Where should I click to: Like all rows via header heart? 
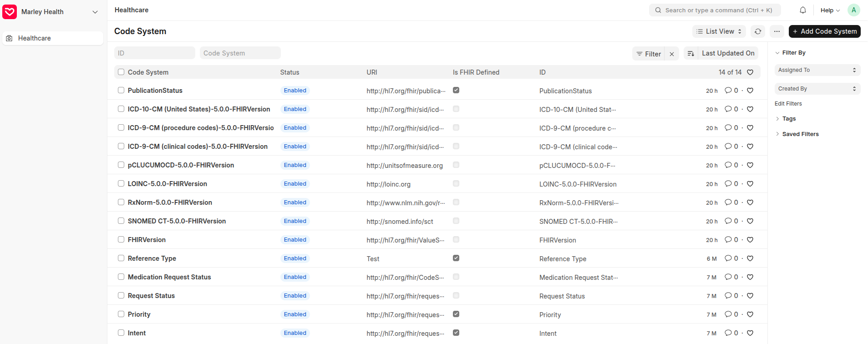pos(750,72)
